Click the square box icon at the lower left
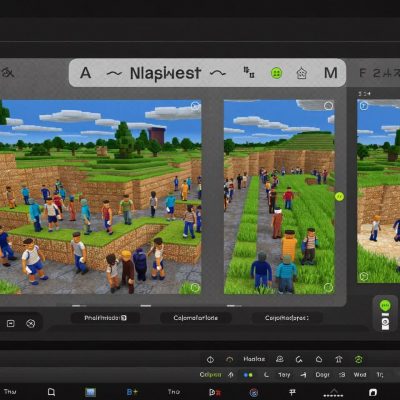 click(x=11, y=323)
